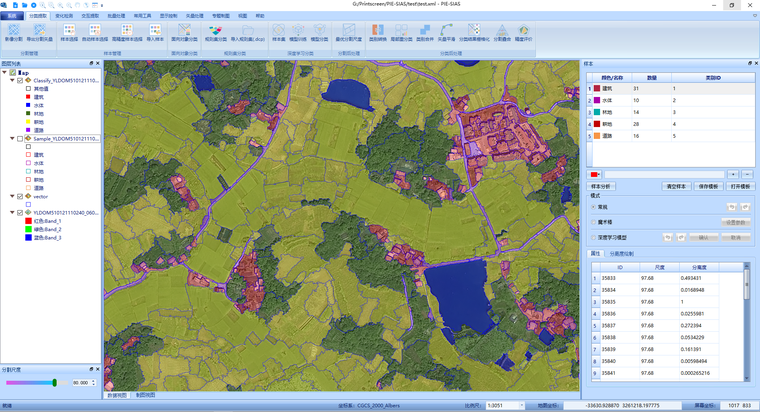Image resolution: width=760 pixels, height=412 pixels.
Task: Click the sample name input field
Action: [x=664, y=174]
